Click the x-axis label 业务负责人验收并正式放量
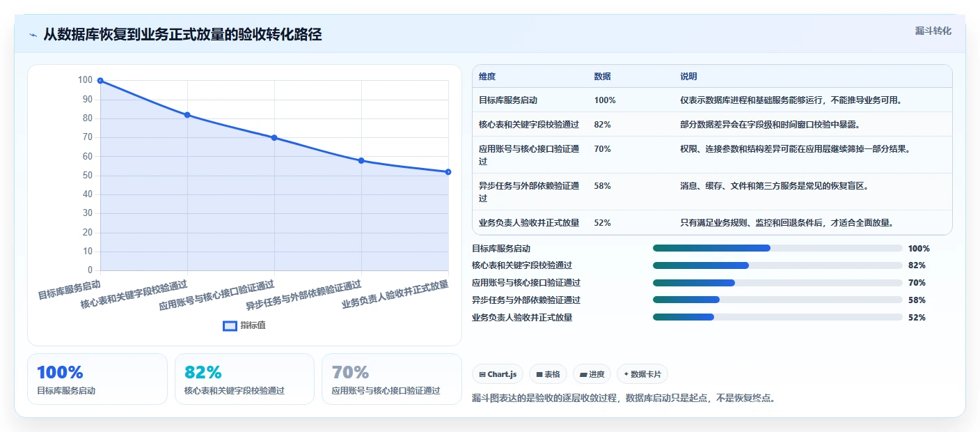 point(395,294)
